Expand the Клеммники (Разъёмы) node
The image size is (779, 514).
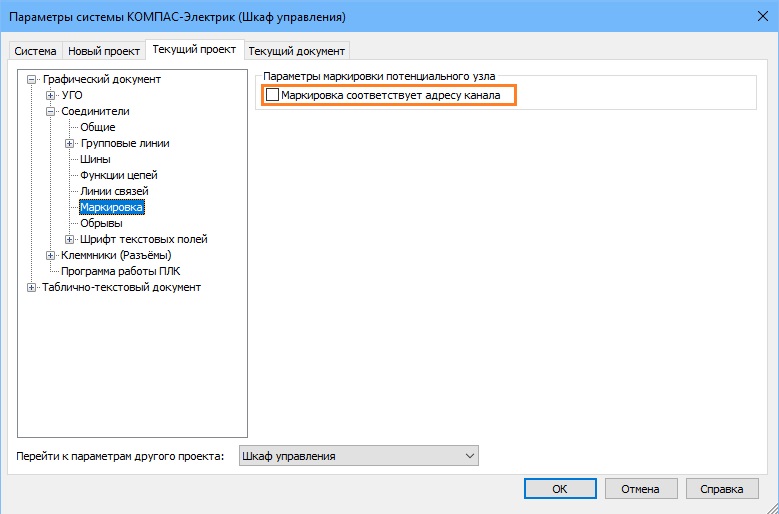[51, 256]
